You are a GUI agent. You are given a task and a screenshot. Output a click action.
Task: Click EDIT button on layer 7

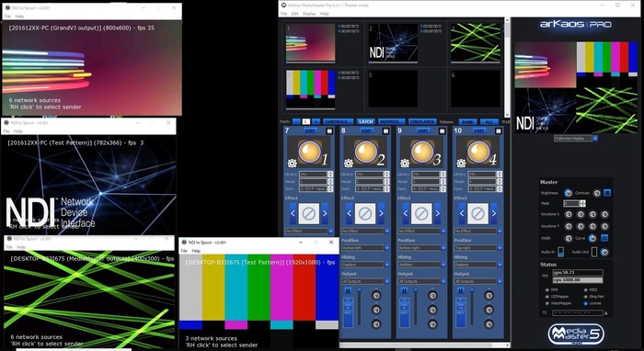[x=310, y=130]
